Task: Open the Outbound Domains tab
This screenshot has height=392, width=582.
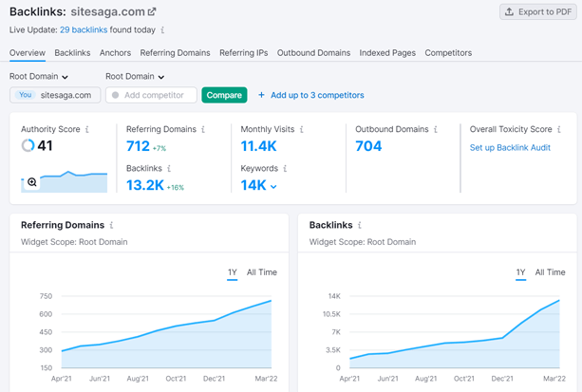Action: pyautogui.click(x=313, y=53)
